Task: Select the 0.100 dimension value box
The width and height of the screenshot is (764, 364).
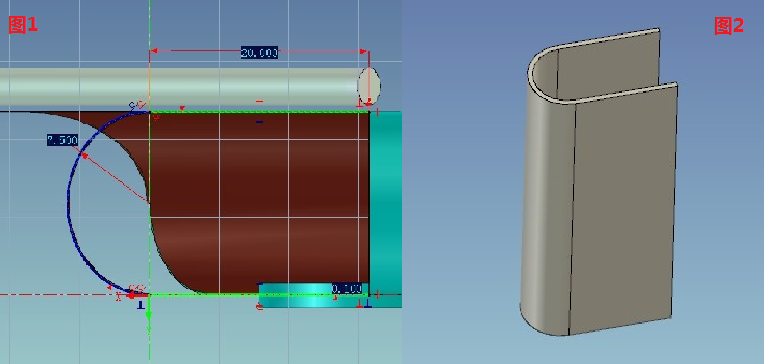Action: pos(347,288)
